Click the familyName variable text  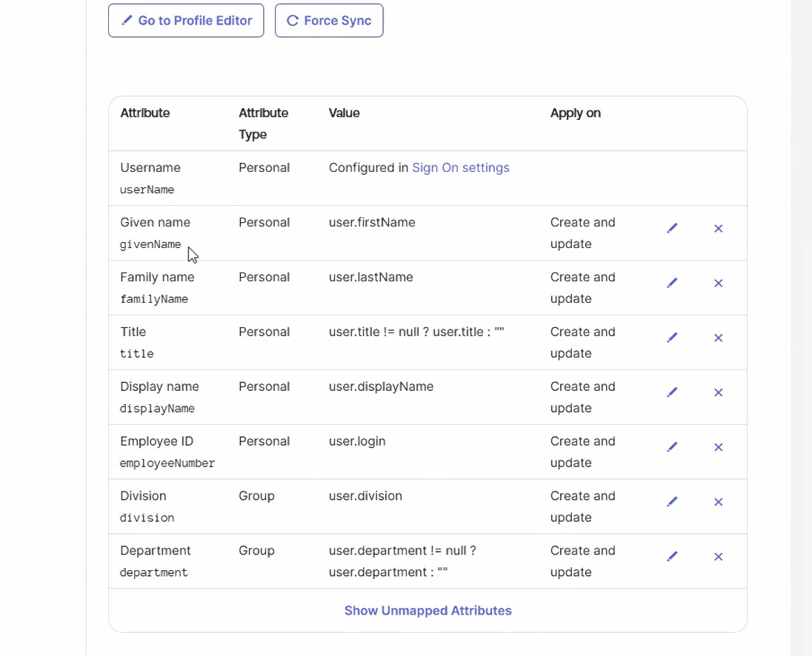click(x=154, y=299)
